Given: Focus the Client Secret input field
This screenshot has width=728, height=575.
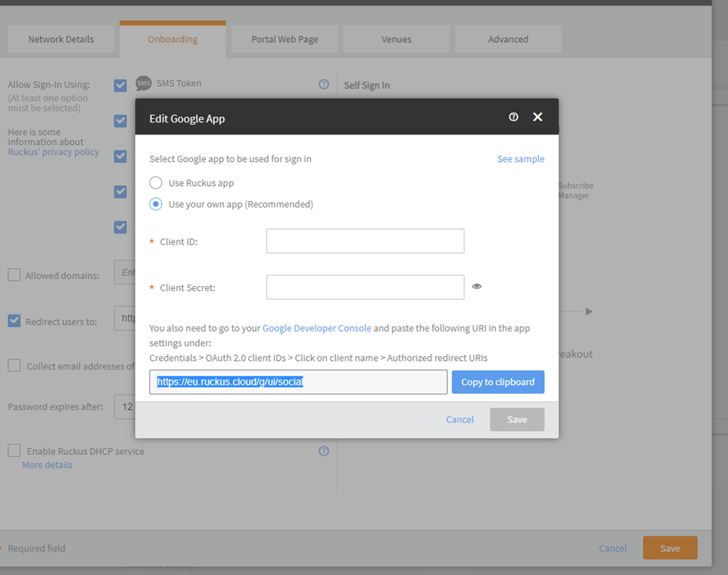Looking at the screenshot, I should point(365,287).
